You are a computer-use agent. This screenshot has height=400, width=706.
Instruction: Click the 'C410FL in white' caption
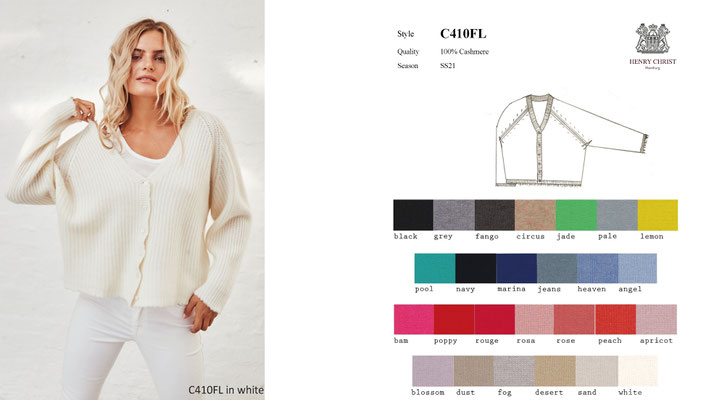(226, 390)
